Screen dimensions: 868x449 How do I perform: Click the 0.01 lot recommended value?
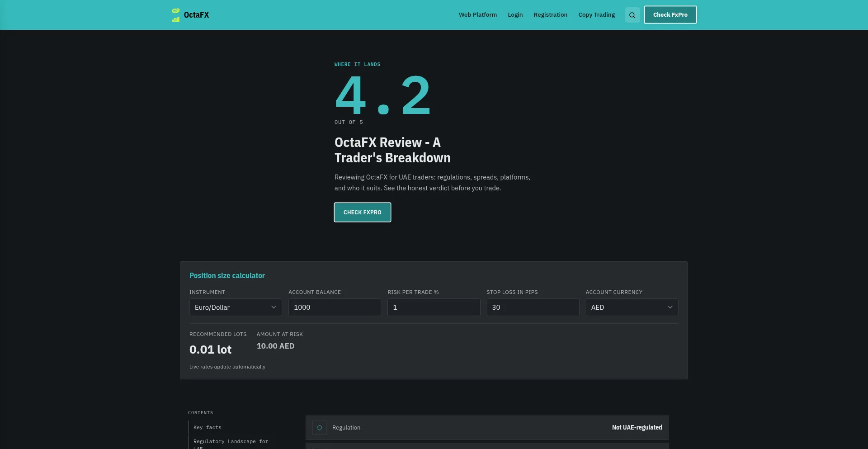[x=210, y=350]
